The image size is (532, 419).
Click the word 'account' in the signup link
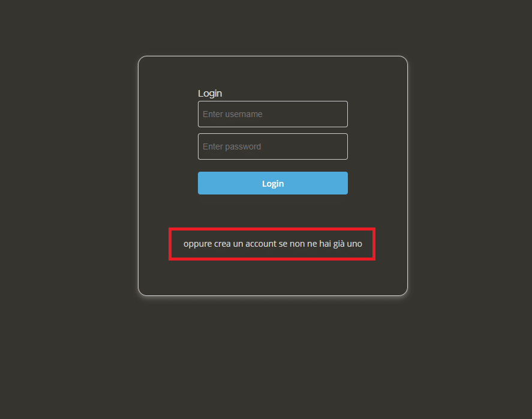click(261, 244)
